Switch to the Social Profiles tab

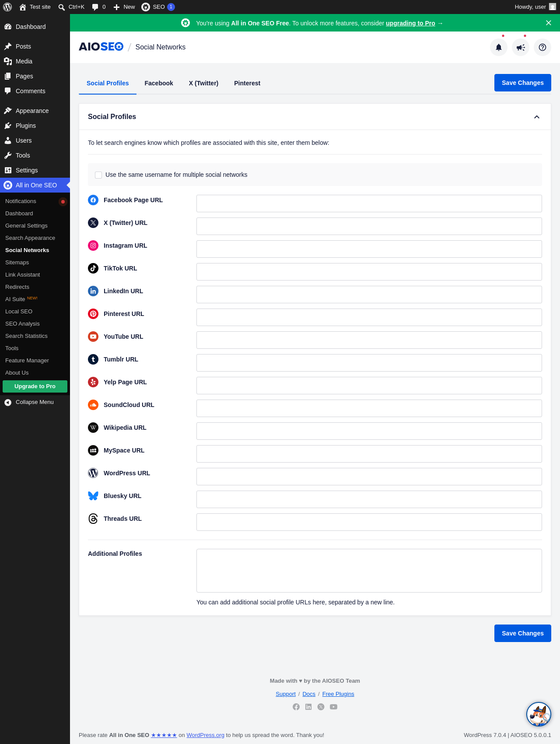click(108, 83)
